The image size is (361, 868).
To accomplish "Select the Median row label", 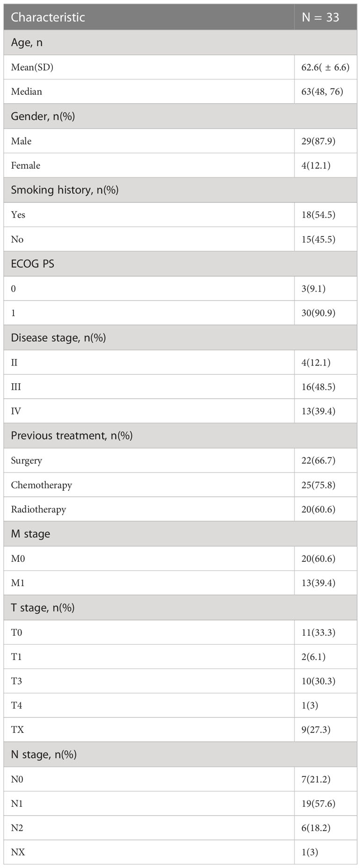I will click(27, 92).
